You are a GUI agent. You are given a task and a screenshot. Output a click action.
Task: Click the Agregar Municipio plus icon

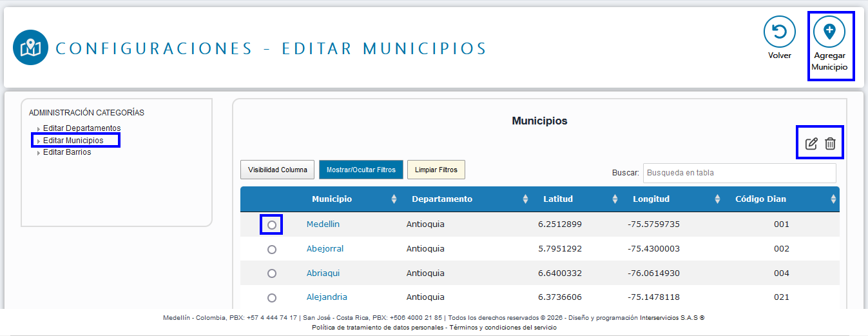click(829, 31)
